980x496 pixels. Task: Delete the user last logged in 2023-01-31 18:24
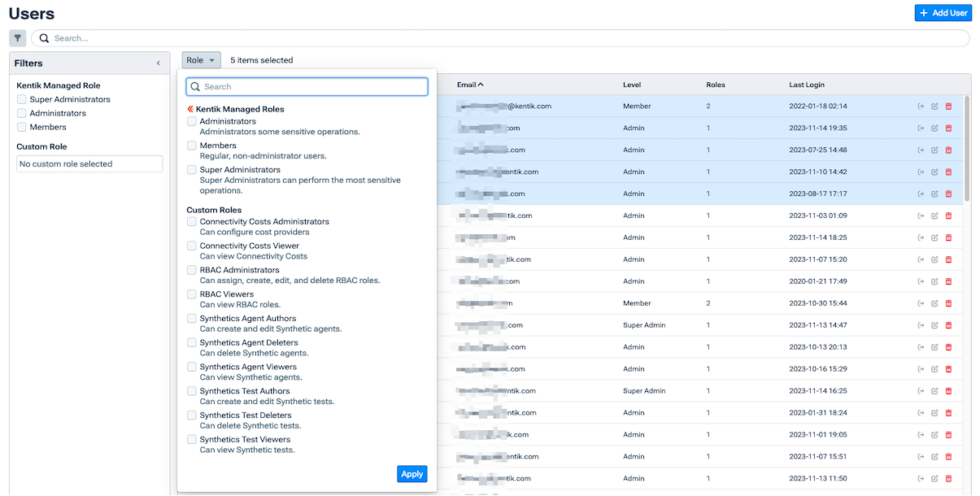[x=948, y=413]
